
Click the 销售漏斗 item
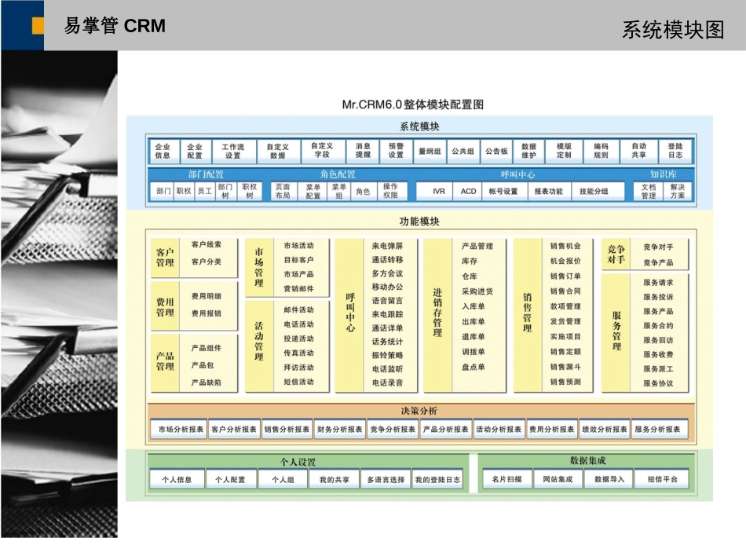coord(565,367)
